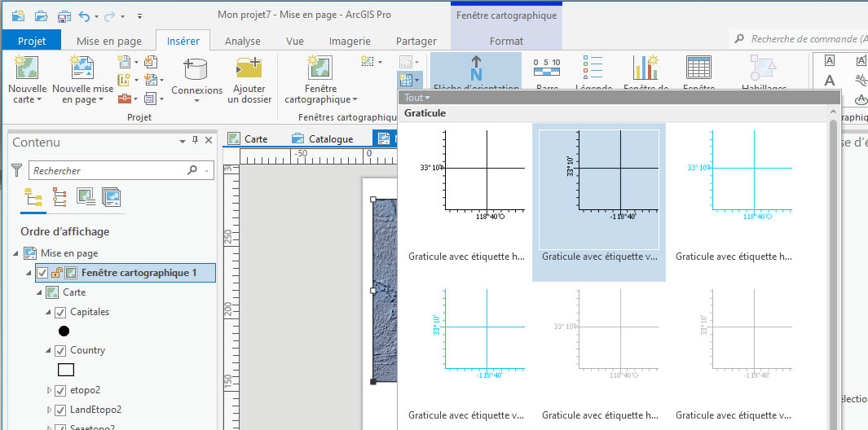Click the Nouvelle carte icon
Viewport: 868px width, 430px height.
27,69
